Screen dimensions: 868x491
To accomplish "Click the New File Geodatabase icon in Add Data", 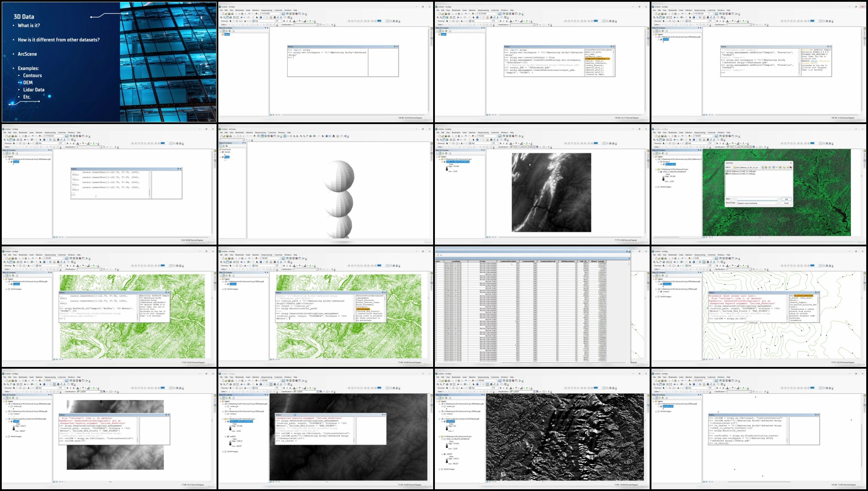I will pos(787,167).
